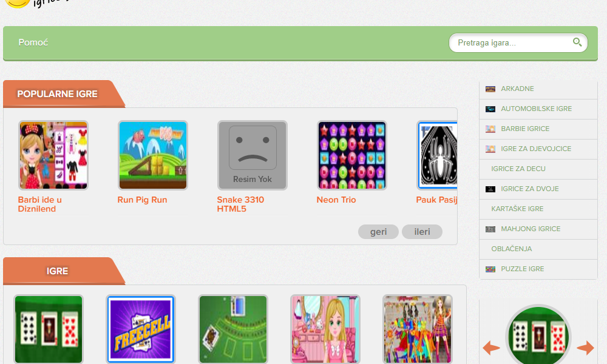This screenshot has width=607, height=364.
Task: Open the Freecell game thumbnail
Action: pos(141,329)
